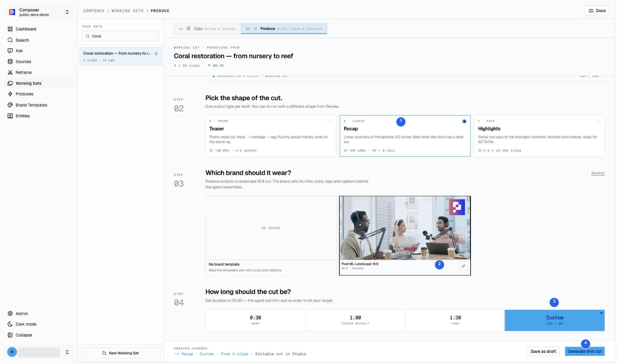Select the Recap radio button
This screenshot has width=617, height=364.
pos(464,121)
